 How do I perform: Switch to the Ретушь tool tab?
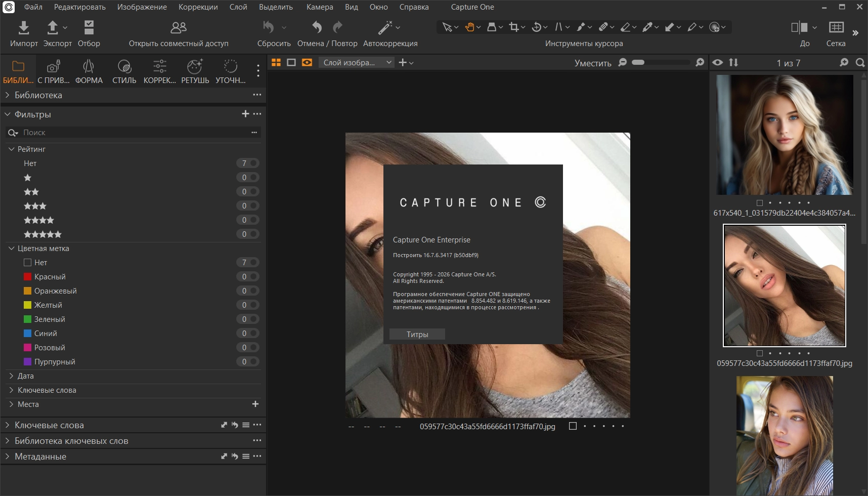(x=195, y=71)
